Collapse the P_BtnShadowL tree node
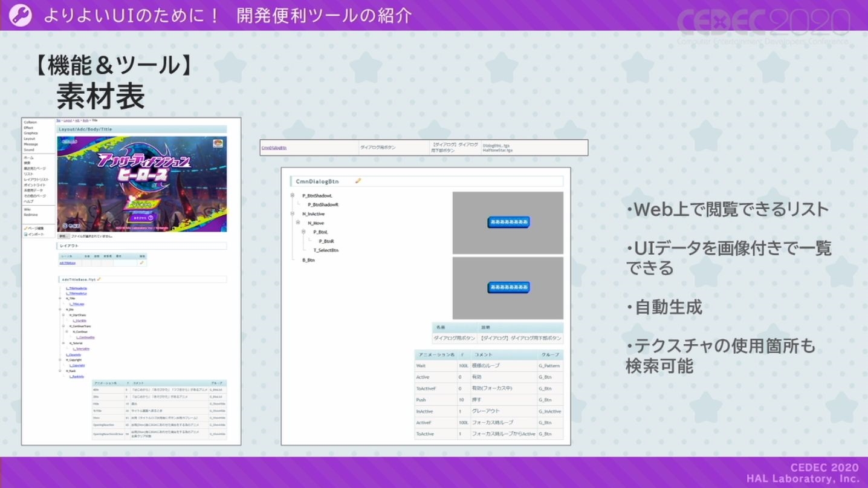Screen dimensions: 868x488 coord(293,195)
